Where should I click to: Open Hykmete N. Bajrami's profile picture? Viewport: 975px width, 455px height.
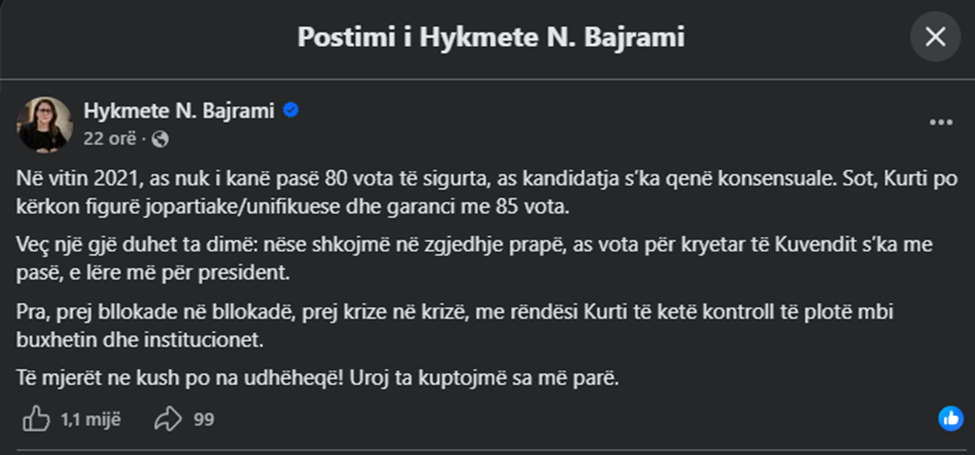(45, 124)
